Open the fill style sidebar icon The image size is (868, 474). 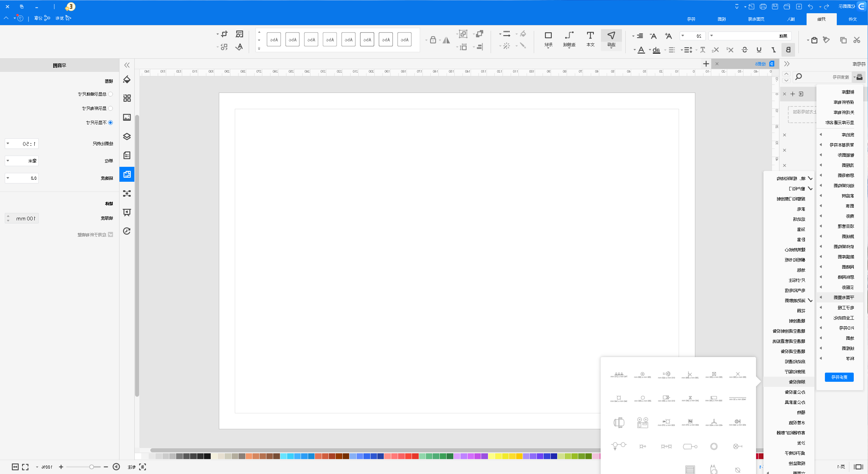click(127, 79)
